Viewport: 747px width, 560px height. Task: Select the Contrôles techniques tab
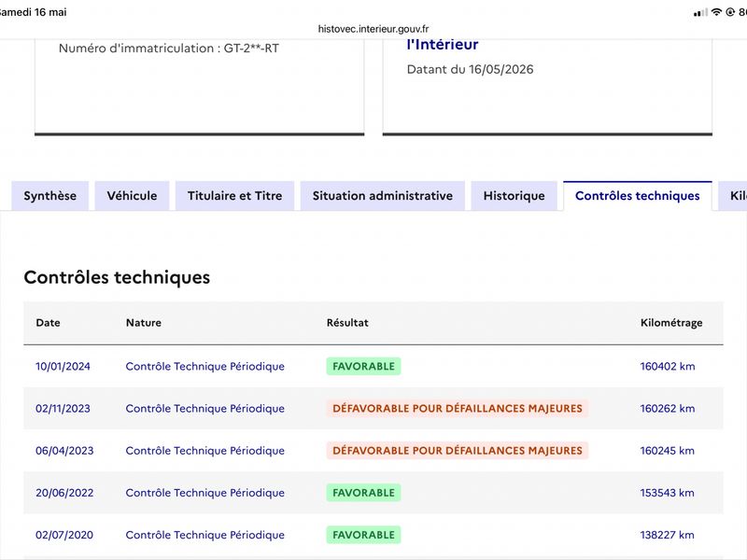tap(638, 196)
